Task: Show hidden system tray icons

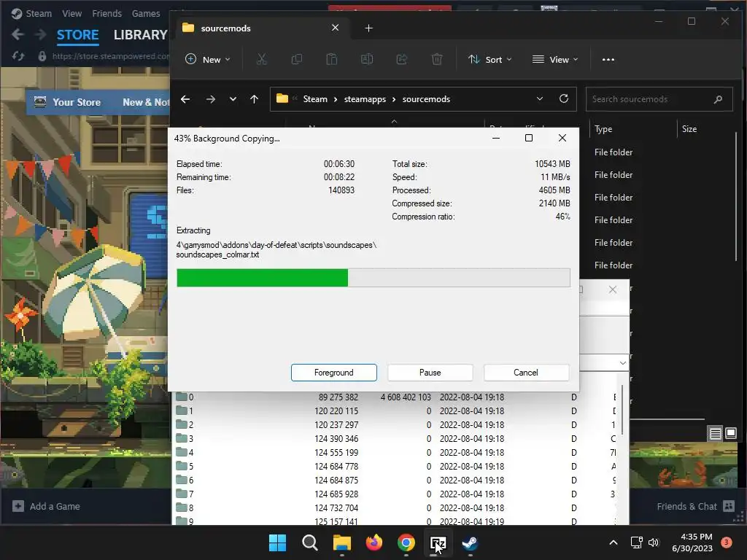Action: coord(614,542)
